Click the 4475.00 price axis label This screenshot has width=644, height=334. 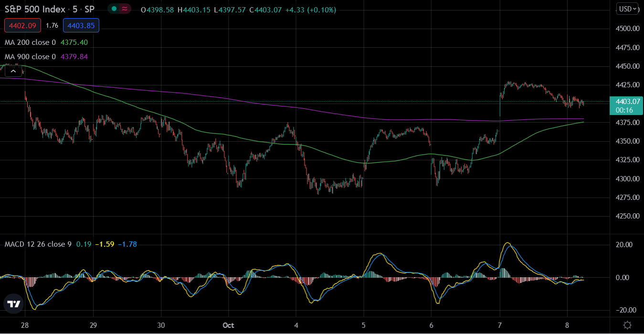click(x=628, y=47)
